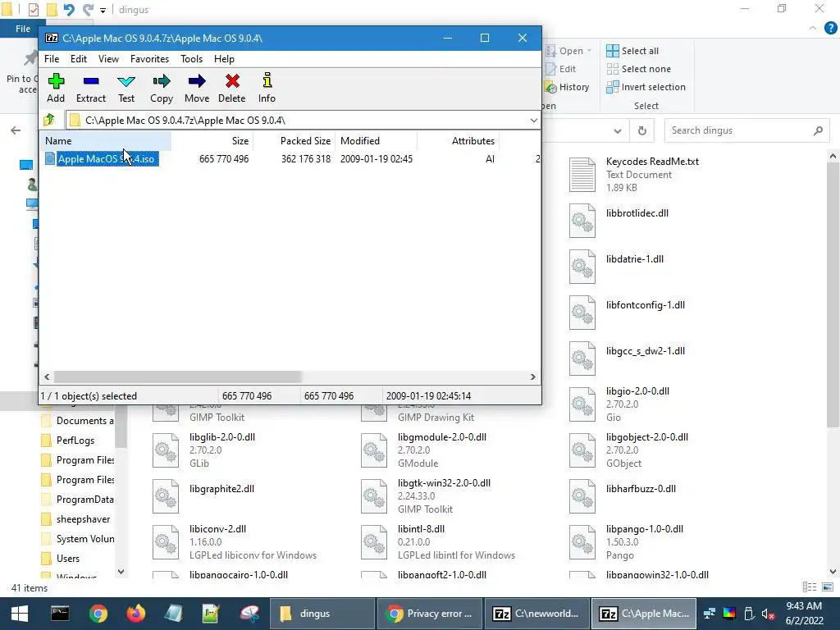Click the muted volume tray icon
Screen dimensions: 840x630
pyautogui.click(x=768, y=614)
